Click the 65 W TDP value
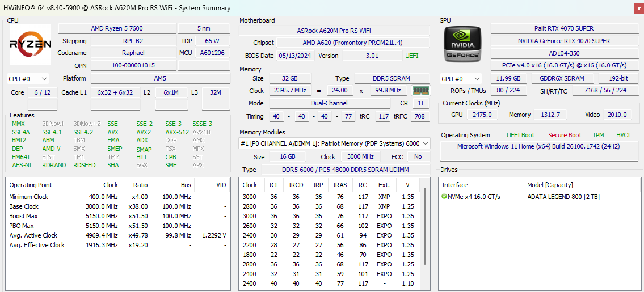This screenshot has height=292, width=644. [212, 41]
